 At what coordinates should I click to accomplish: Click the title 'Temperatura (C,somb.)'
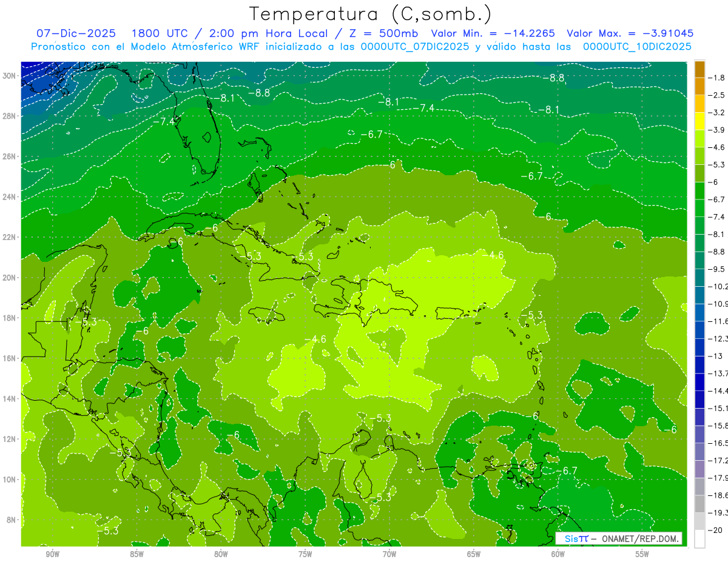tap(371, 14)
